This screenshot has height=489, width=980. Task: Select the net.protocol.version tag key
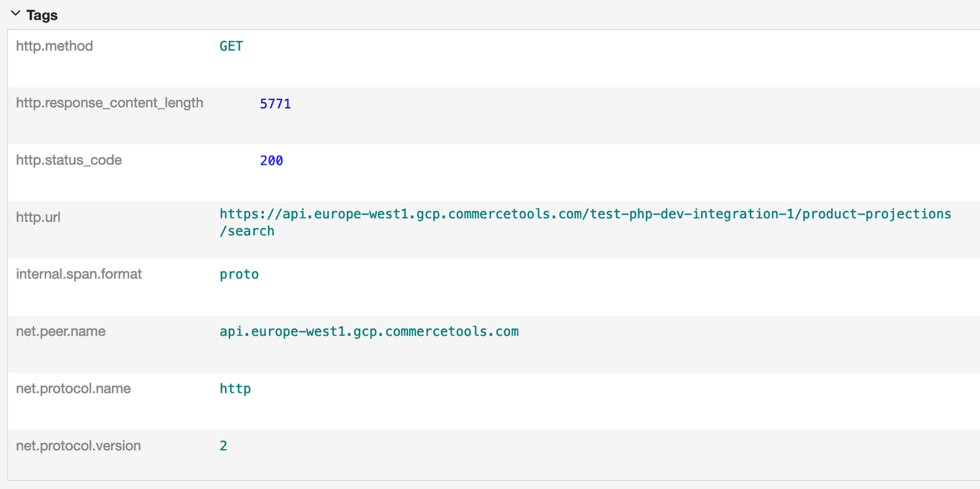78,446
